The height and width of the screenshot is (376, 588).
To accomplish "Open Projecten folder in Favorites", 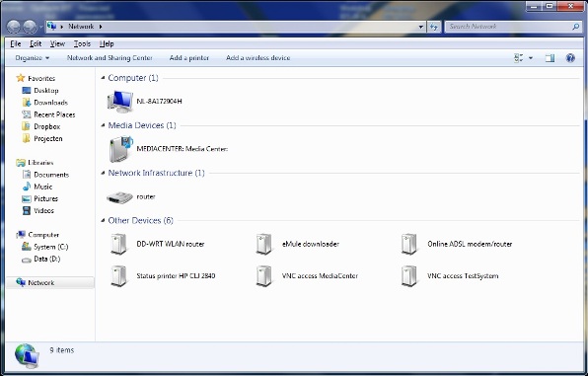I will pyautogui.click(x=48, y=138).
